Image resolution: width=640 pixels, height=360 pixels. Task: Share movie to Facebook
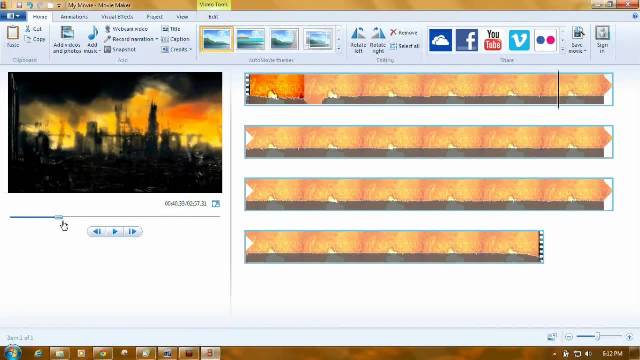point(467,40)
